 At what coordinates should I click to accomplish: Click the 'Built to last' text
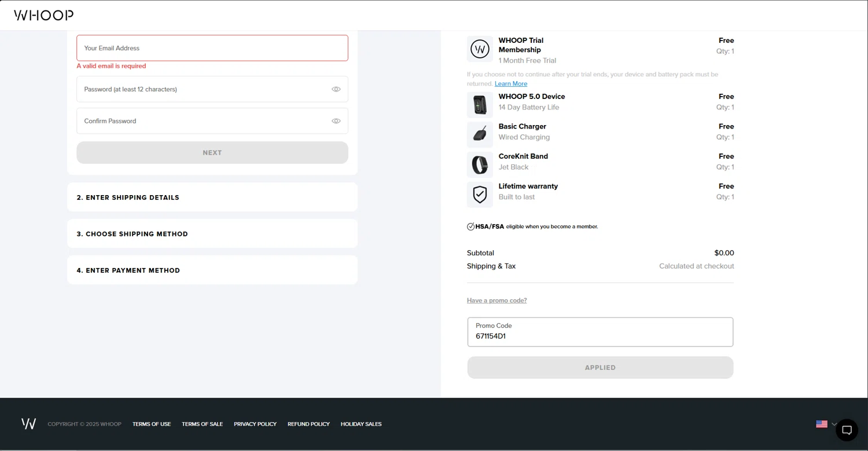517,197
